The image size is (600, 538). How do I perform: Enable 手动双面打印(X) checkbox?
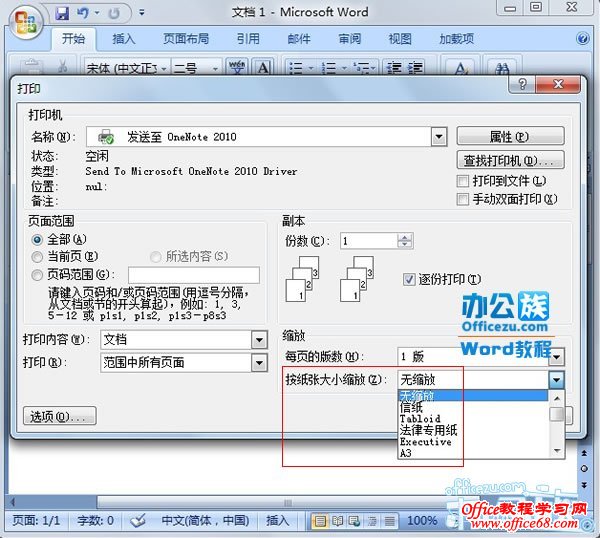463,199
